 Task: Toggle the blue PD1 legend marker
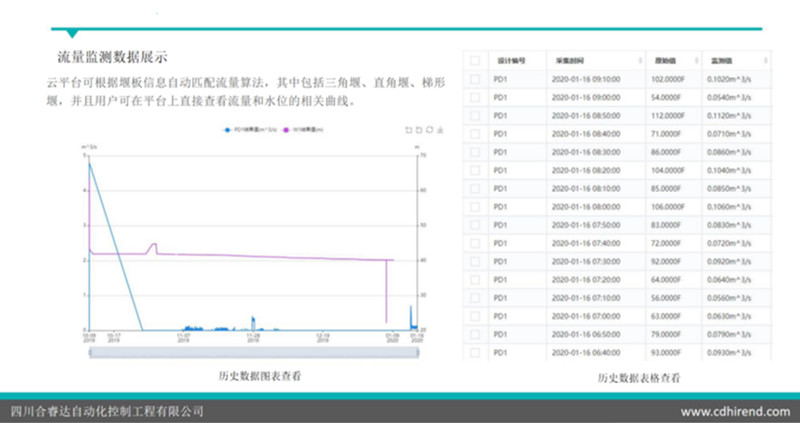pos(228,130)
